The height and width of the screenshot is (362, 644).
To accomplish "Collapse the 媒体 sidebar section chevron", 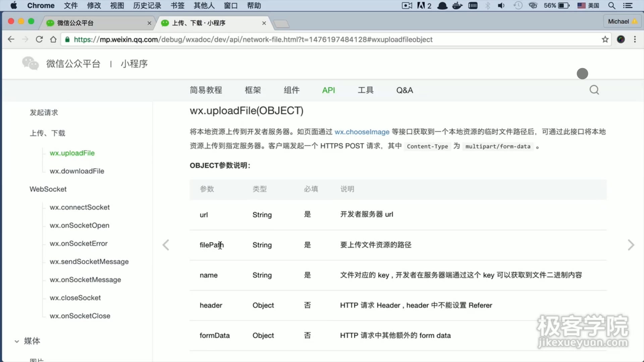I will 17,341.
